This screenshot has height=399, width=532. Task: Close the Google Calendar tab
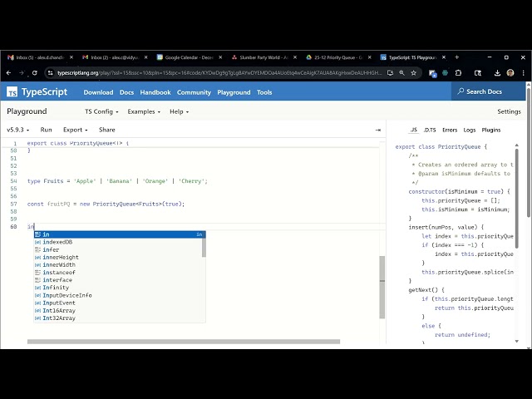click(x=220, y=57)
